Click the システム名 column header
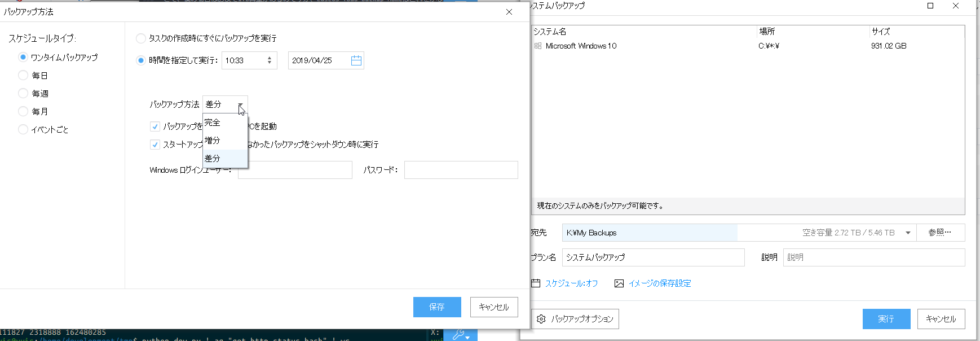This screenshot has width=980, height=341. (550, 32)
